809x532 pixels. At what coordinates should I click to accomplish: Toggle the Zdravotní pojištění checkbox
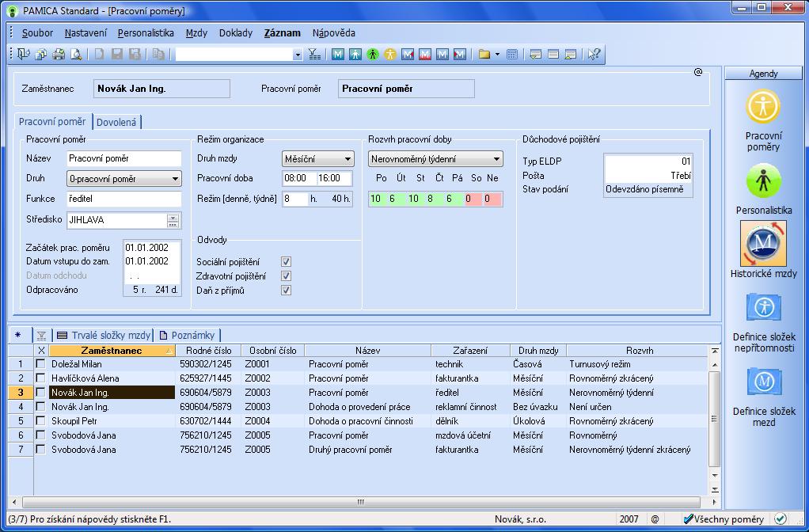286,276
